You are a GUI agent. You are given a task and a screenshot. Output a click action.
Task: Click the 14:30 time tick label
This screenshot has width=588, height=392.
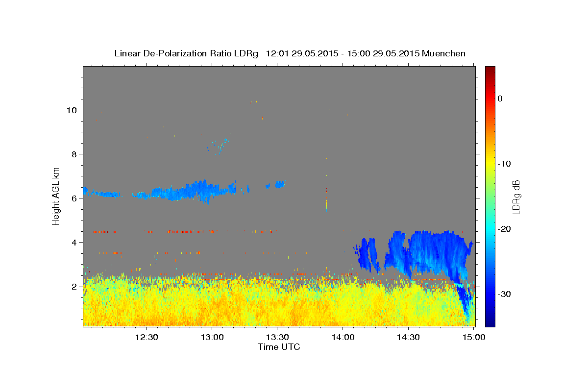pos(408,337)
